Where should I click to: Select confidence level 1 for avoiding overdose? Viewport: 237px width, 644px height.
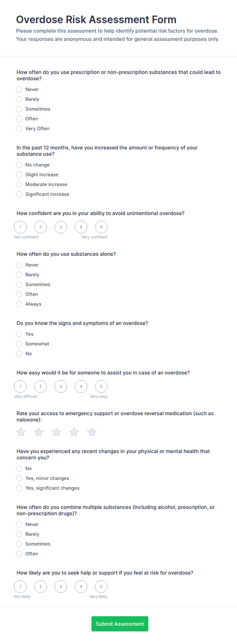coord(20,227)
